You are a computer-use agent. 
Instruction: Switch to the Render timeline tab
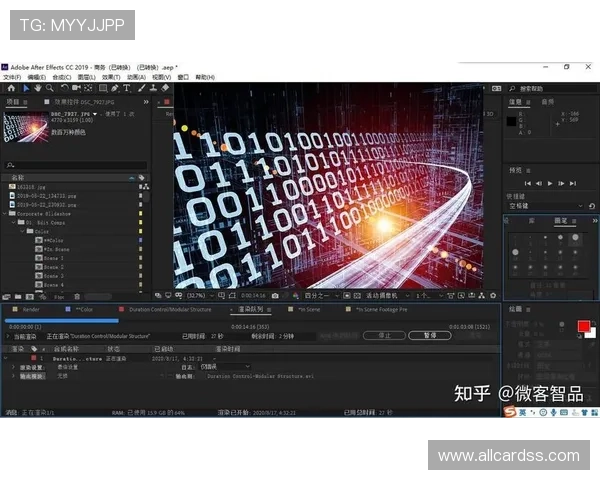coord(31,309)
